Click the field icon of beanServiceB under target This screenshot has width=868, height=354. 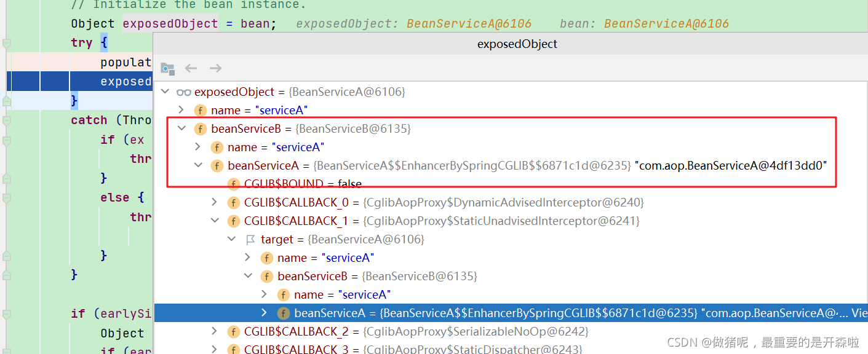[267, 276]
